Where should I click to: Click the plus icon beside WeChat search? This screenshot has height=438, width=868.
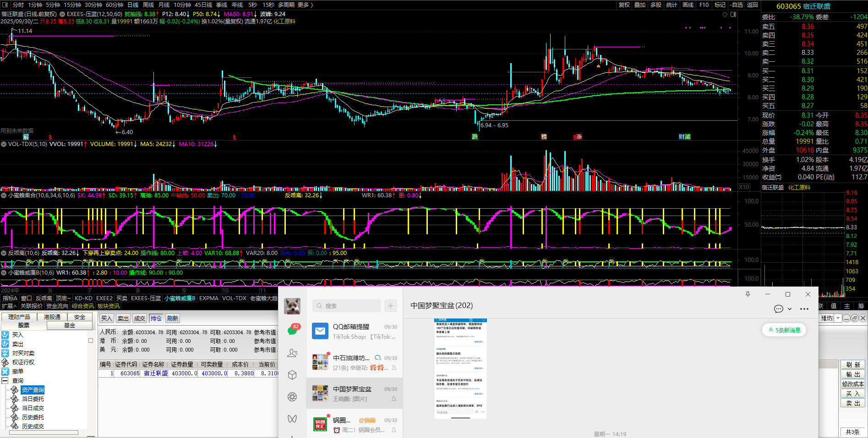pos(391,306)
